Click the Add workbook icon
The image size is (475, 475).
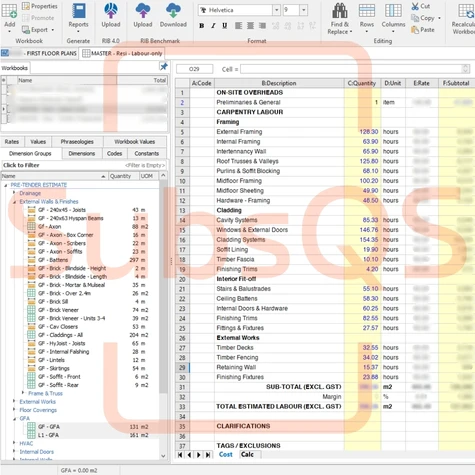click(x=9, y=12)
